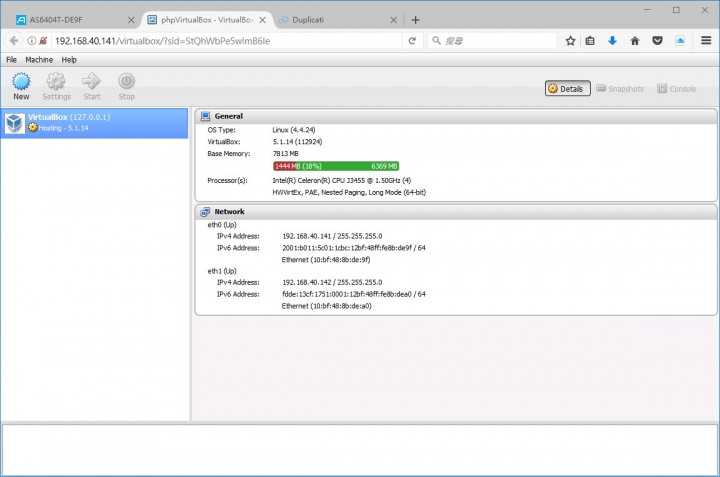Click the 'Ethernet (10:bf:48:8b:de:9f)' text
720x477 pixels.
coord(326,260)
